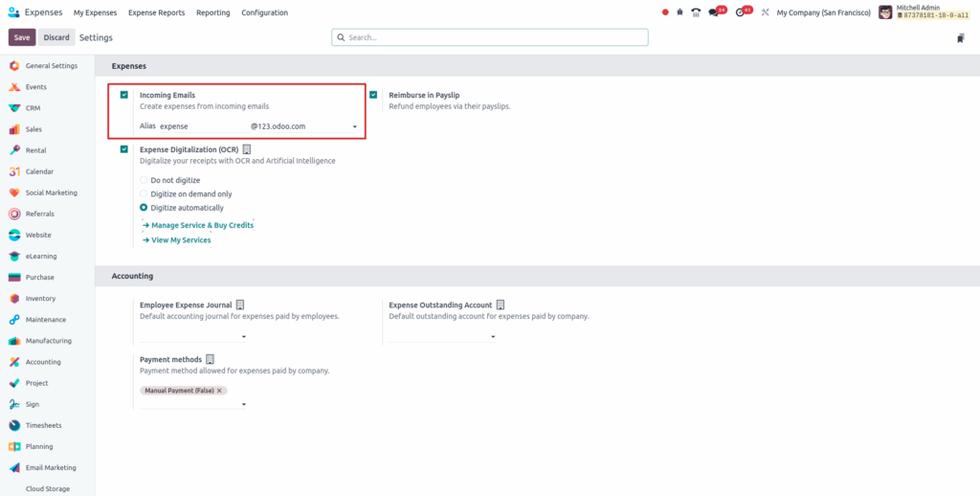980x496 pixels.
Task: Open the Expense Reports menu
Action: (x=156, y=12)
